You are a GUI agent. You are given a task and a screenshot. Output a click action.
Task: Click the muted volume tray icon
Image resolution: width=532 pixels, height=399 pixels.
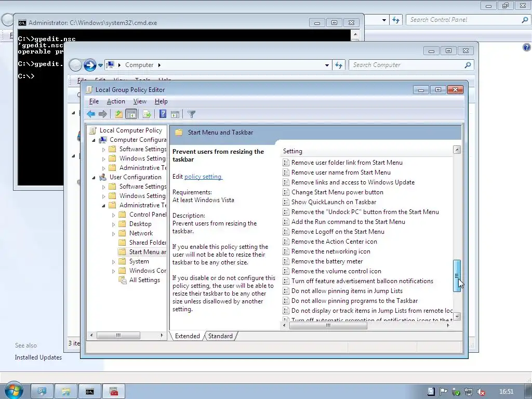(481, 392)
